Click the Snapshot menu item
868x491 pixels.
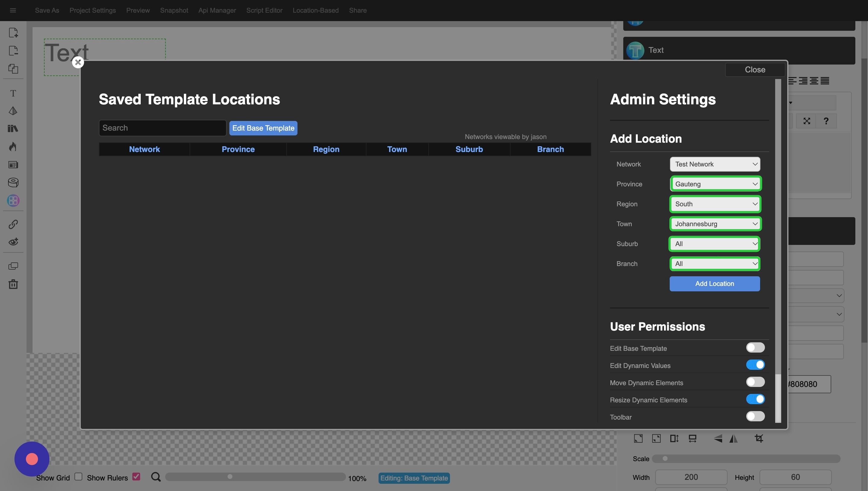click(174, 11)
